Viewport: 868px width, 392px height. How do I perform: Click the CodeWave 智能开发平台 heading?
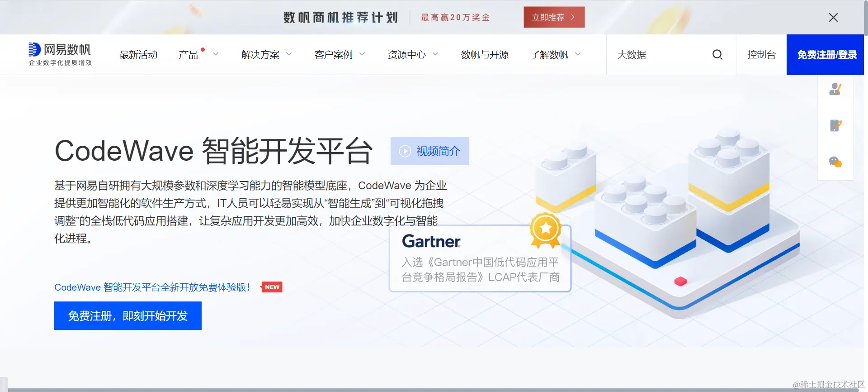(x=213, y=151)
